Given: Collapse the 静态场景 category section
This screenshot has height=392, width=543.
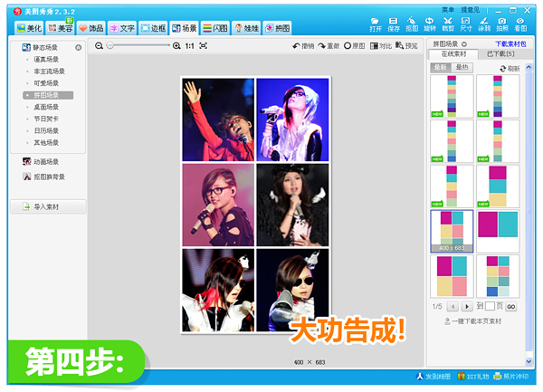Looking at the screenshot, I should [79, 47].
